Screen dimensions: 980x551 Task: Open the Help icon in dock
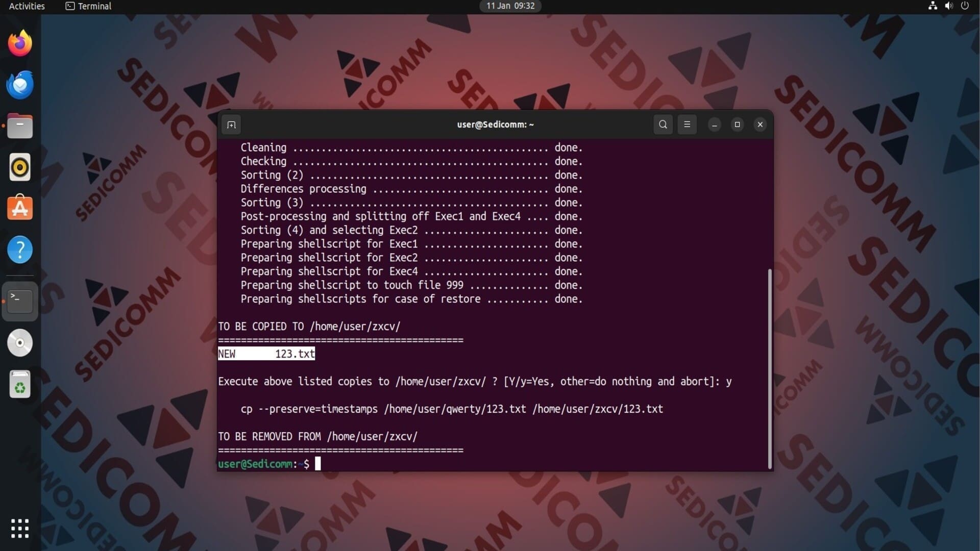[x=20, y=250]
